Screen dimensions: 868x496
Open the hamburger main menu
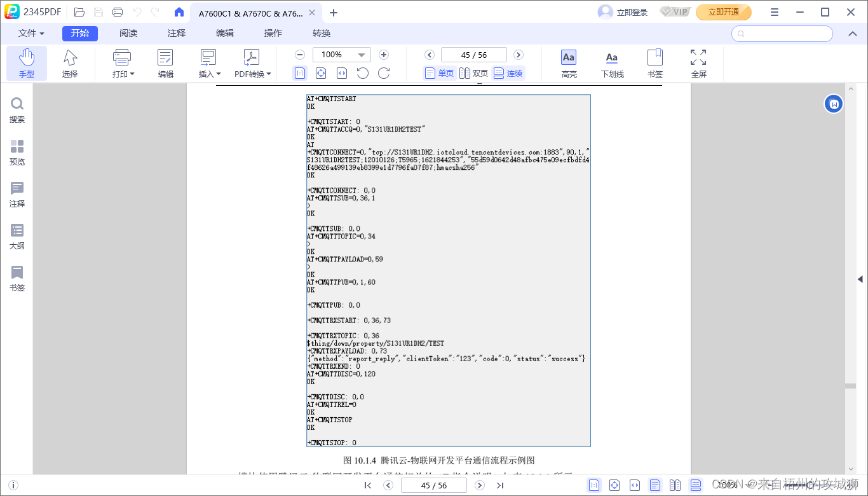[775, 12]
